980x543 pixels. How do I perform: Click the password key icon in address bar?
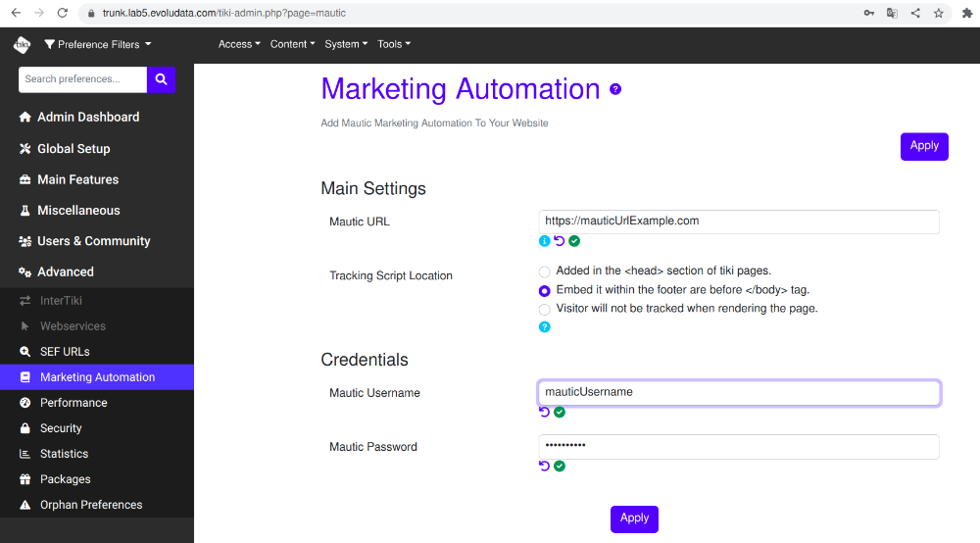point(868,13)
